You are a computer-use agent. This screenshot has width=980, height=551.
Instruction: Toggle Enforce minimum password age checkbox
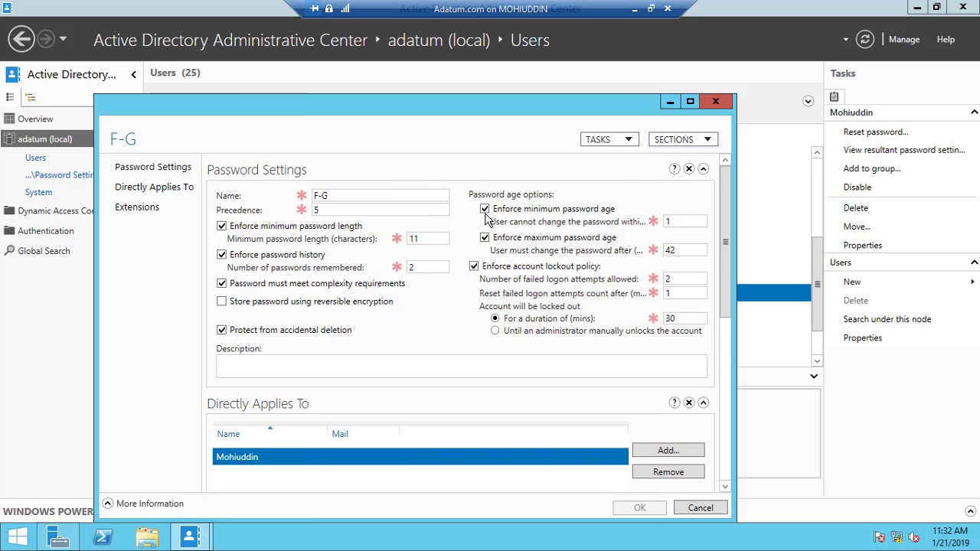tap(485, 208)
